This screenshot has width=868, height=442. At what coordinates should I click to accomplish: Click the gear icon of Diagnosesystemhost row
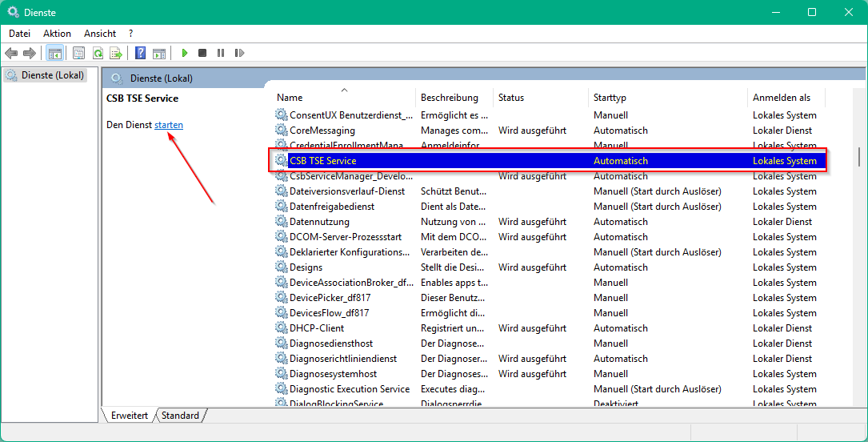[x=282, y=374]
